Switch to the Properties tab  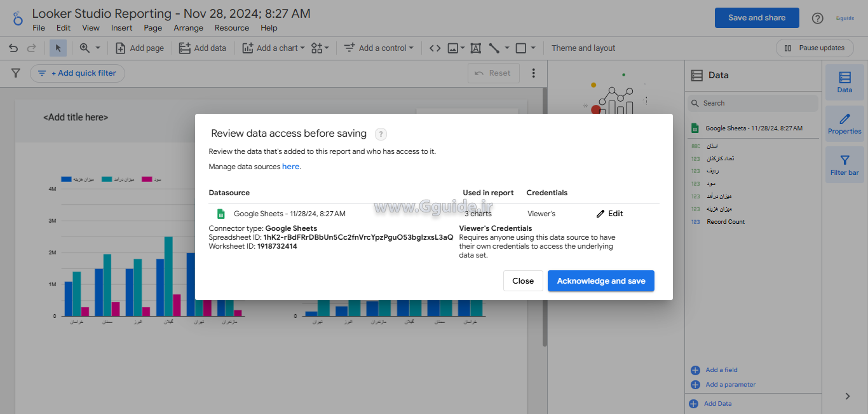(844, 123)
